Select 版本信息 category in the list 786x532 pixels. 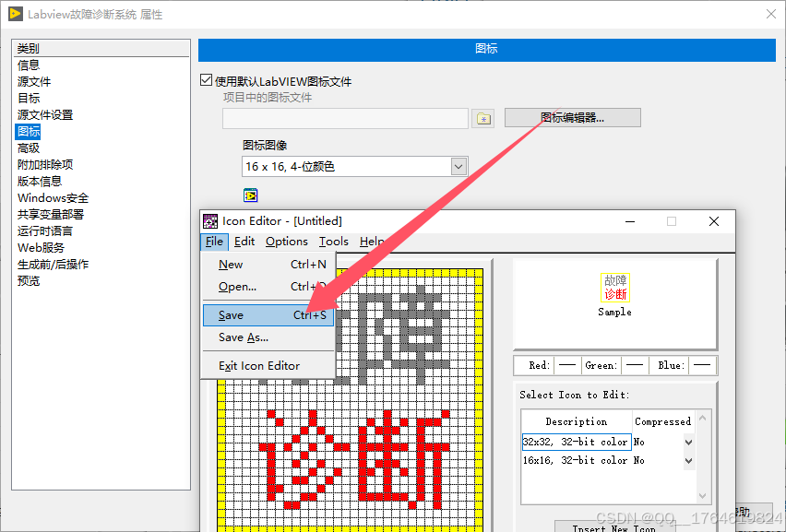tap(40, 181)
